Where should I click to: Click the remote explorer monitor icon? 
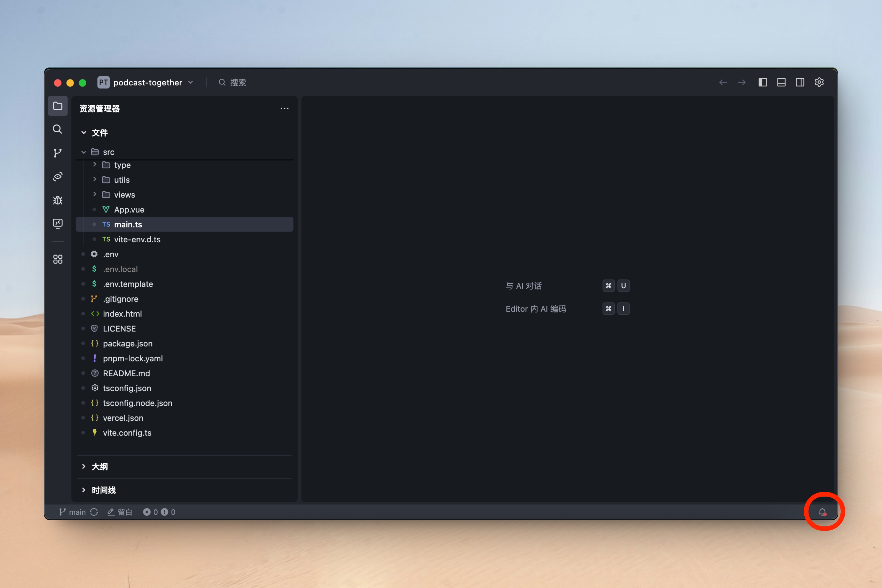57,223
